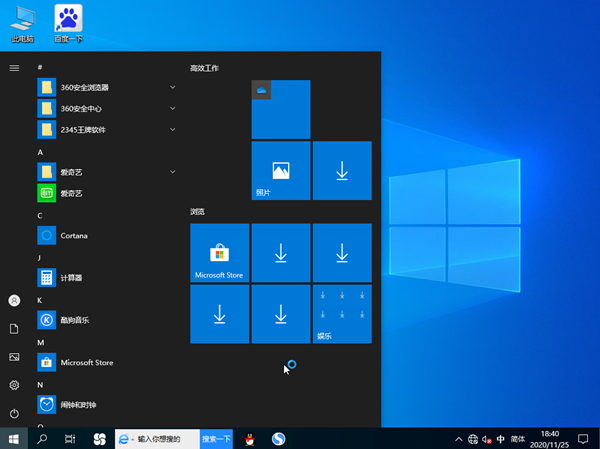
Task: Open the Photos (照片) tile
Action: click(x=280, y=170)
